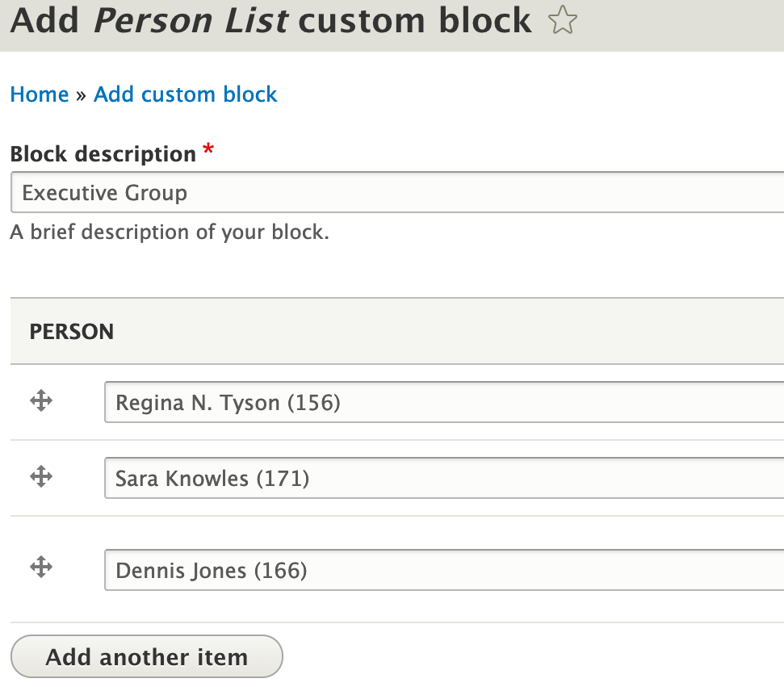
Task: Click the drag handle beside Sara Knowles
Action: [x=41, y=477]
